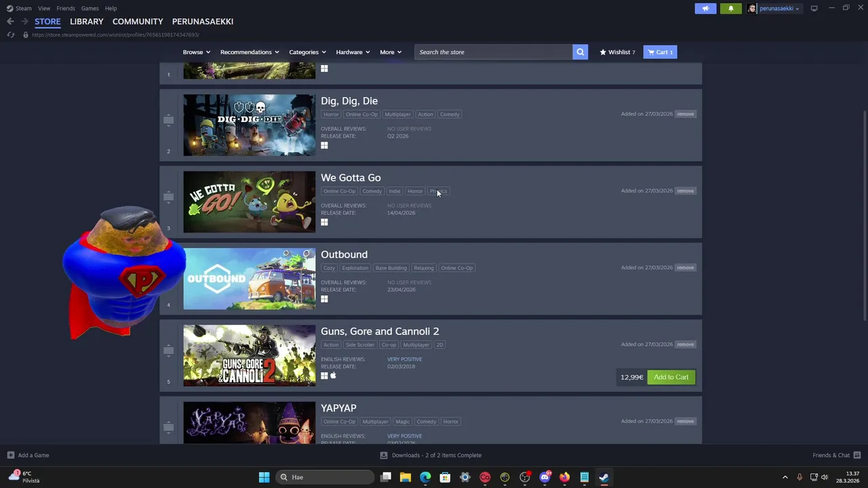The height and width of the screenshot is (488, 868).
Task: Expand the Recommendations dropdown
Action: pyautogui.click(x=250, y=52)
